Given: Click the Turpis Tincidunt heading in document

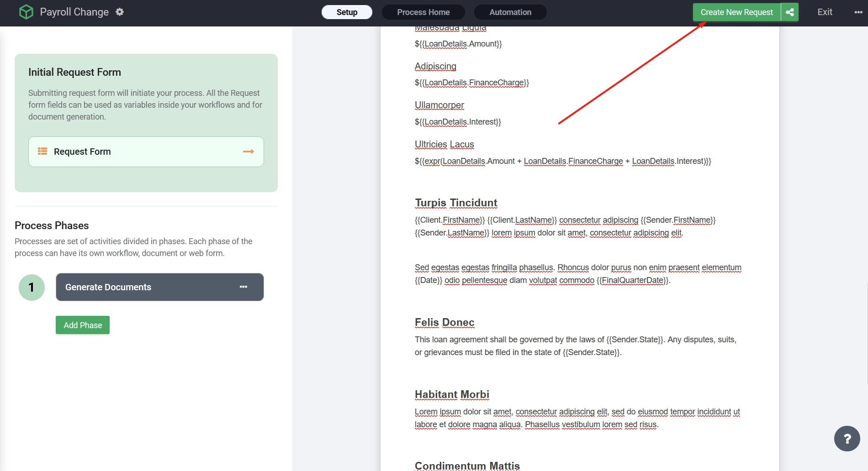Looking at the screenshot, I should pos(456,203).
